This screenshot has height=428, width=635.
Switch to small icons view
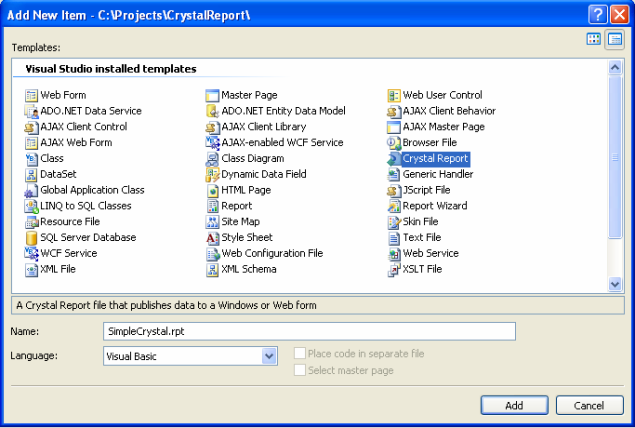coord(614,39)
